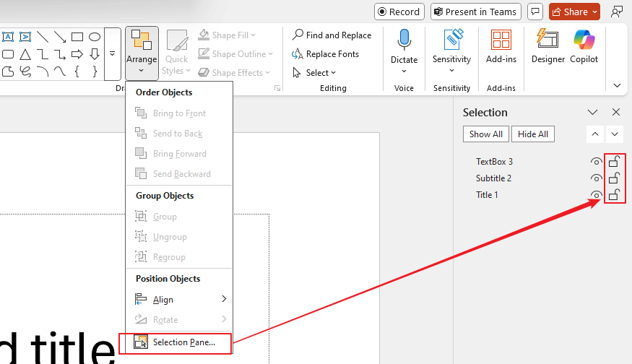
Task: Choose the Oval shape
Action: 95,37
